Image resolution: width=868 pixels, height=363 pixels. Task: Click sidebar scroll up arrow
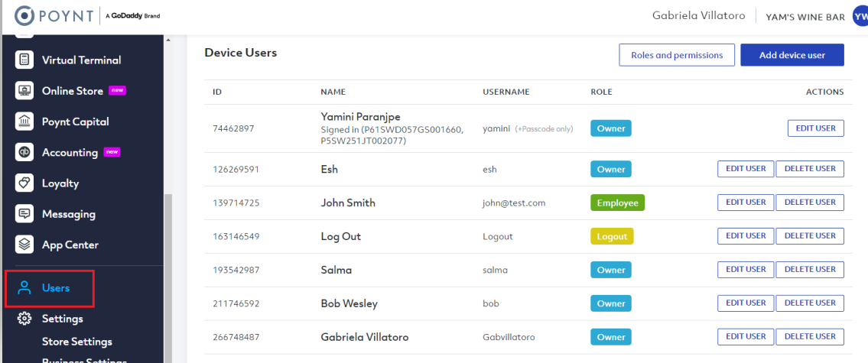coord(168,40)
